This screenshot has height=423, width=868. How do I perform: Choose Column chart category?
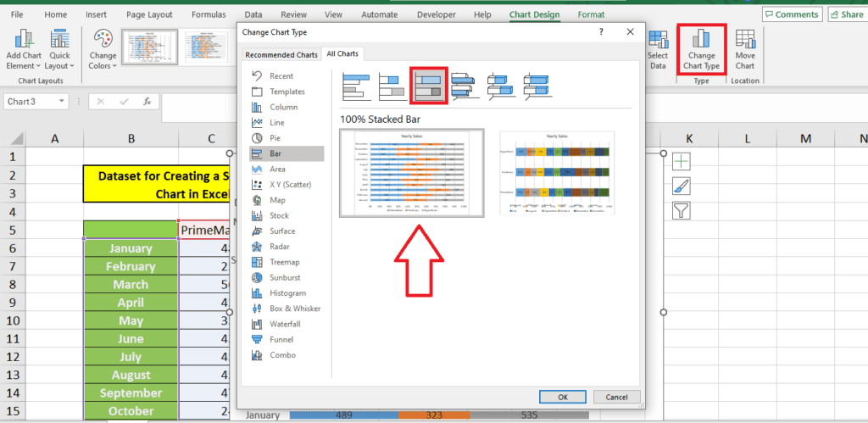(x=287, y=107)
